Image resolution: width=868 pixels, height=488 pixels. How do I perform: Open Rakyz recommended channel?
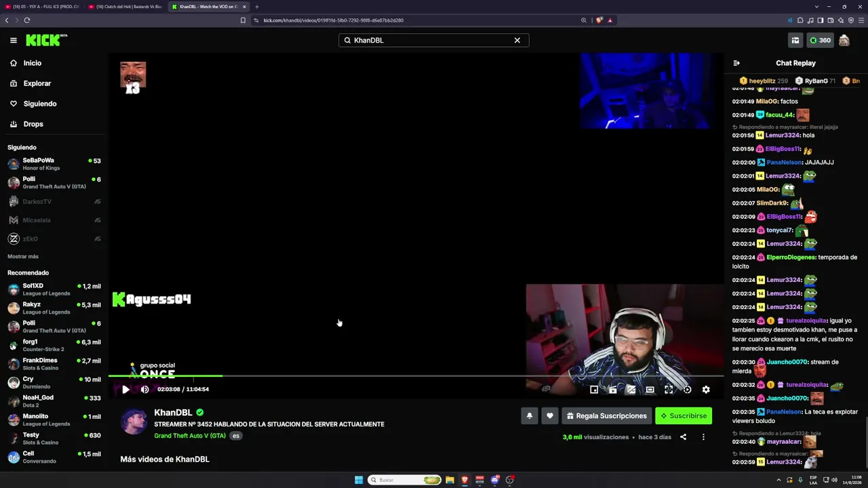point(54,308)
